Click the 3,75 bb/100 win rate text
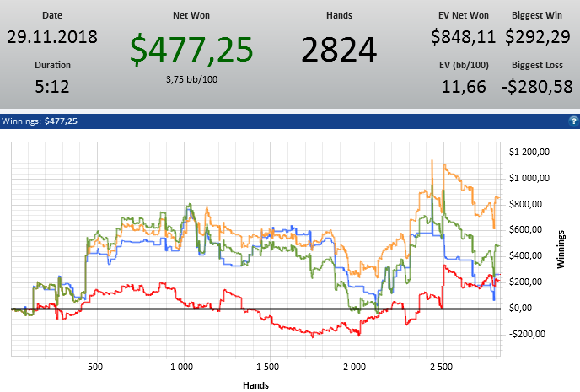The height and width of the screenshot is (392, 580). point(191,79)
